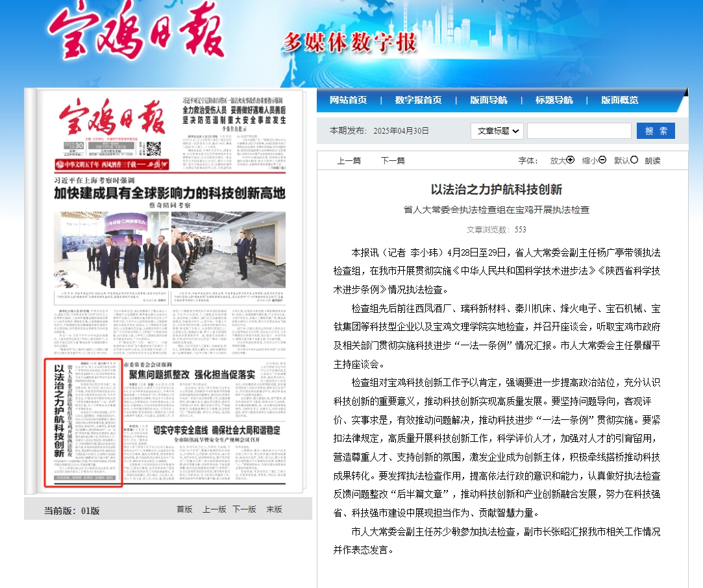This screenshot has width=703, height=588.
Task: Open the 加快建成具有全球影响力的科技创新高地 headline on page
Action: 170,193
